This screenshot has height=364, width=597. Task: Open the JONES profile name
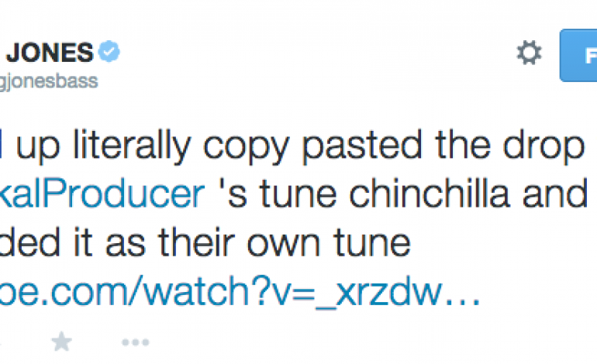[48, 53]
